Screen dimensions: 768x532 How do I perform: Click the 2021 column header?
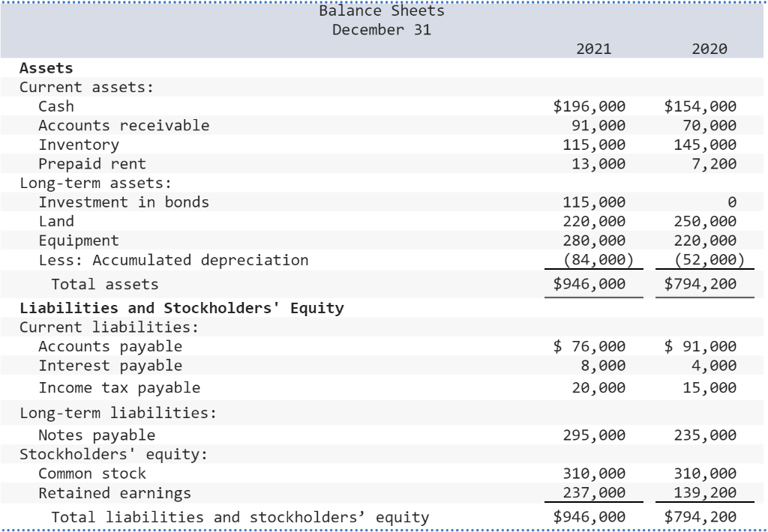click(x=594, y=49)
